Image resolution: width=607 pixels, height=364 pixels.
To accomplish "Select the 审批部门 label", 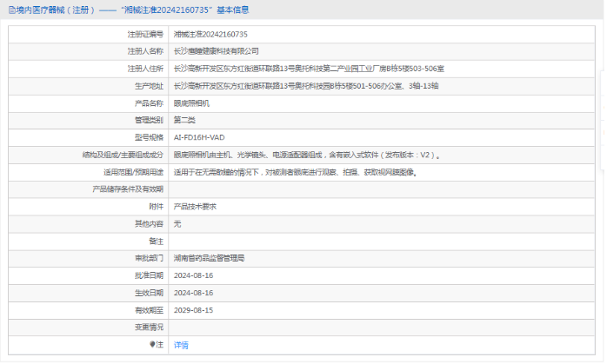I will point(149,258).
